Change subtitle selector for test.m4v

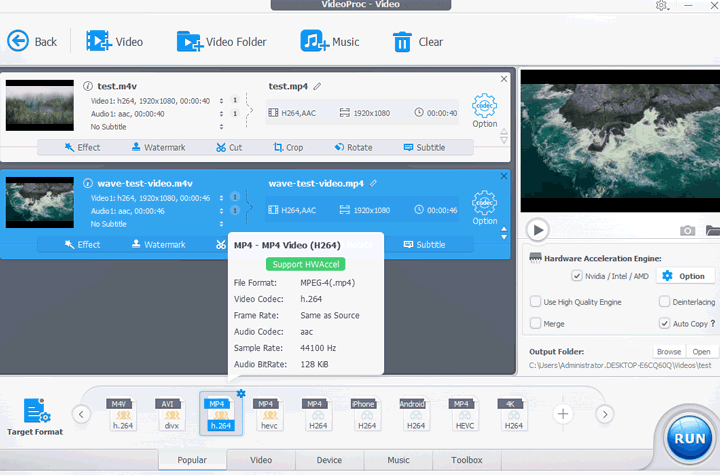point(221,126)
